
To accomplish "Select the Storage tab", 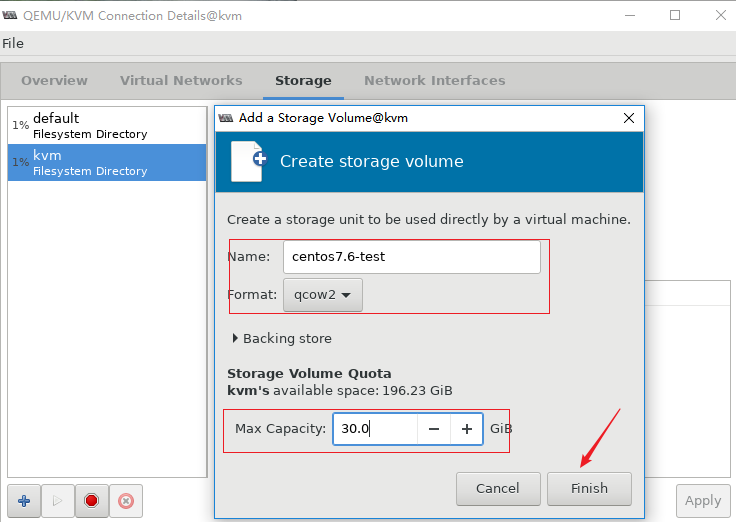I will 303,81.
